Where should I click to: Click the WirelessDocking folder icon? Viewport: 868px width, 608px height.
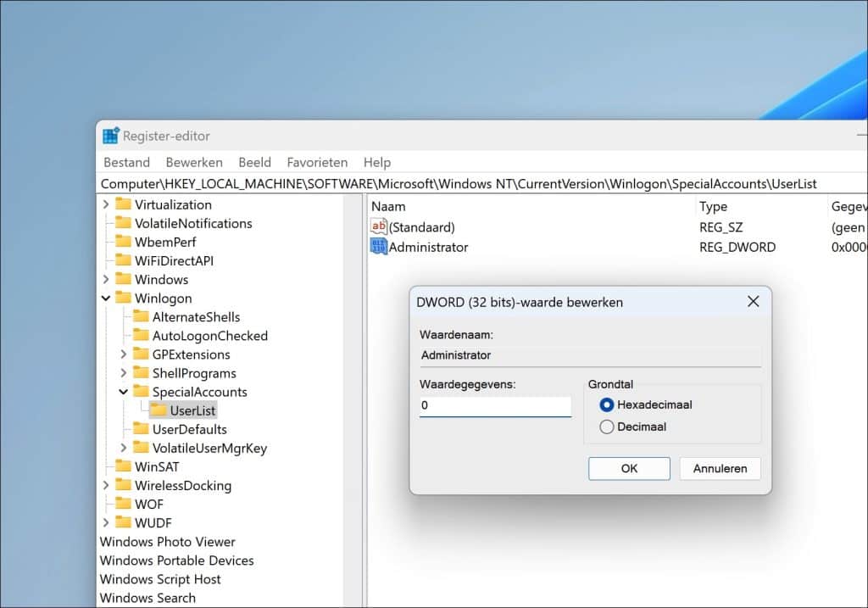(123, 485)
